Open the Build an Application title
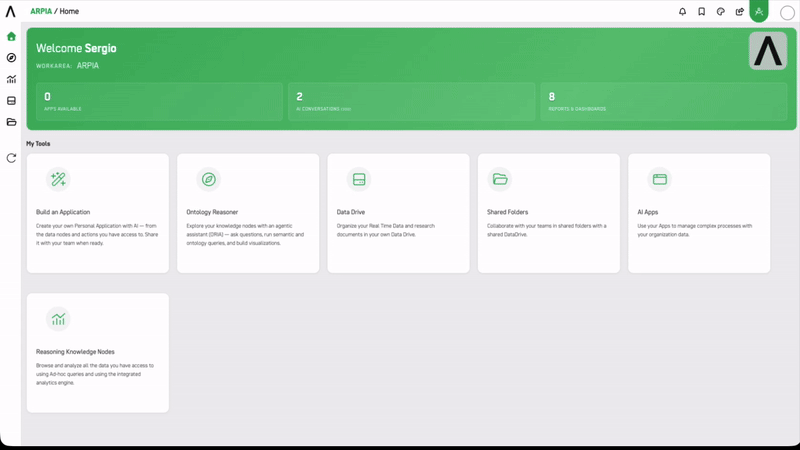The height and width of the screenshot is (450, 800). coord(63,212)
